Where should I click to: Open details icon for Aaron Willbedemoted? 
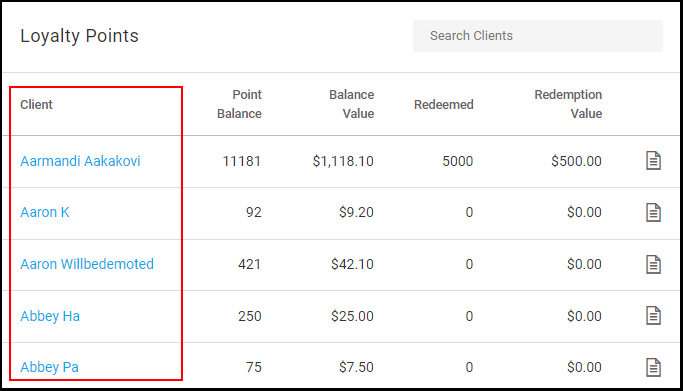tap(653, 264)
